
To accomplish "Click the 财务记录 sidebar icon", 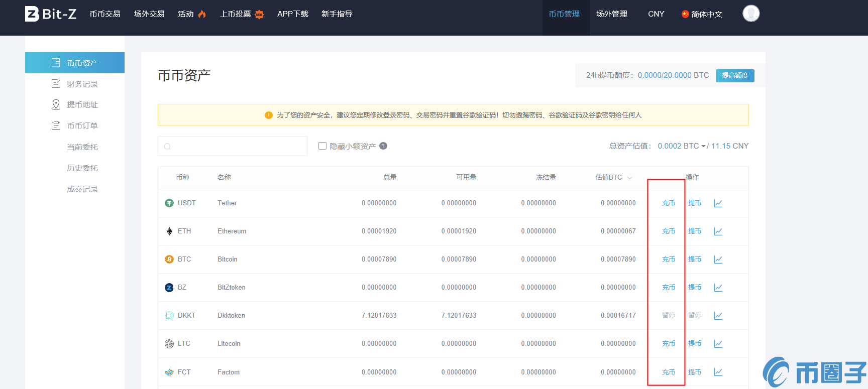I will coord(56,84).
